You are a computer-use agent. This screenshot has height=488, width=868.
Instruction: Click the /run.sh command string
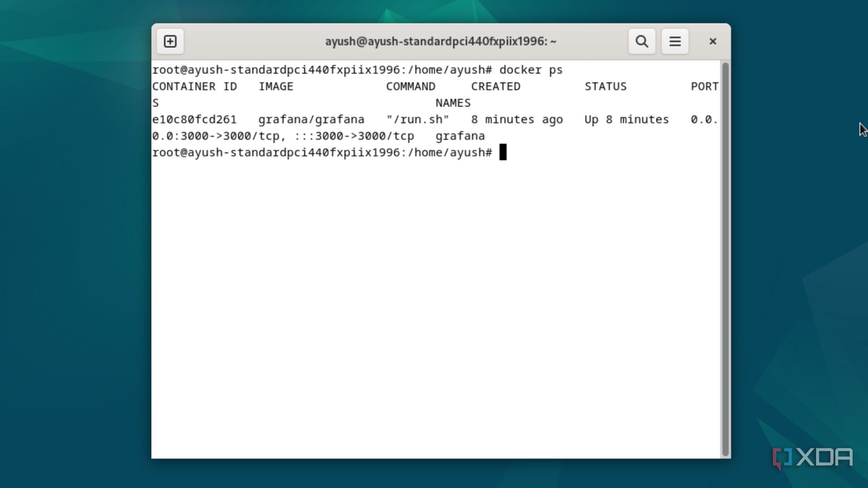click(x=418, y=119)
